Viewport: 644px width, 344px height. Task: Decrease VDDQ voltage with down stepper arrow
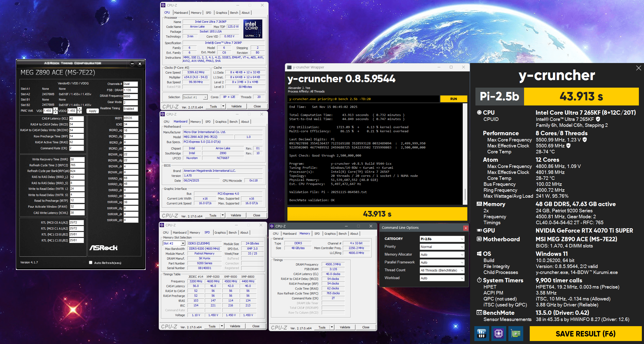(79, 112)
